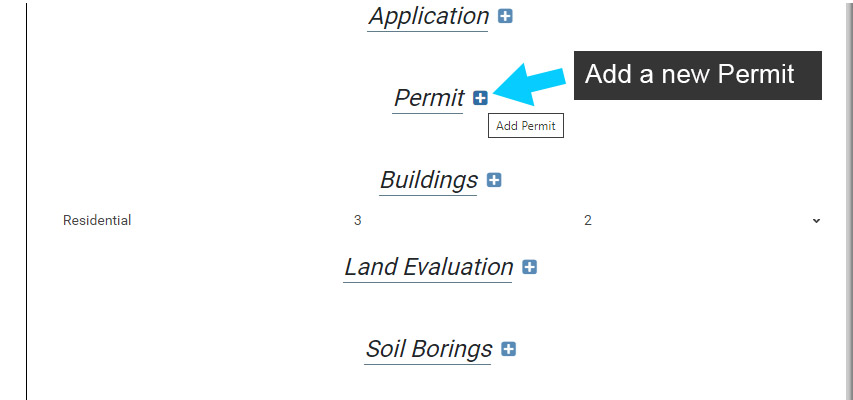Expand the Residential building row chevron

click(x=816, y=221)
